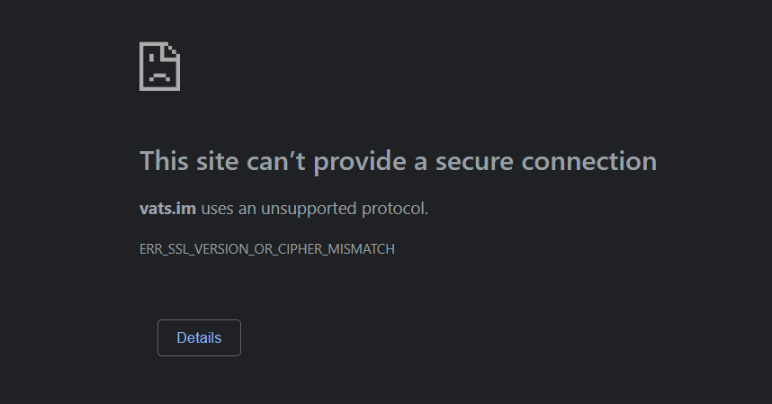The image size is (772, 404).
Task: Click the folded corner of the page icon
Action: 173,51
